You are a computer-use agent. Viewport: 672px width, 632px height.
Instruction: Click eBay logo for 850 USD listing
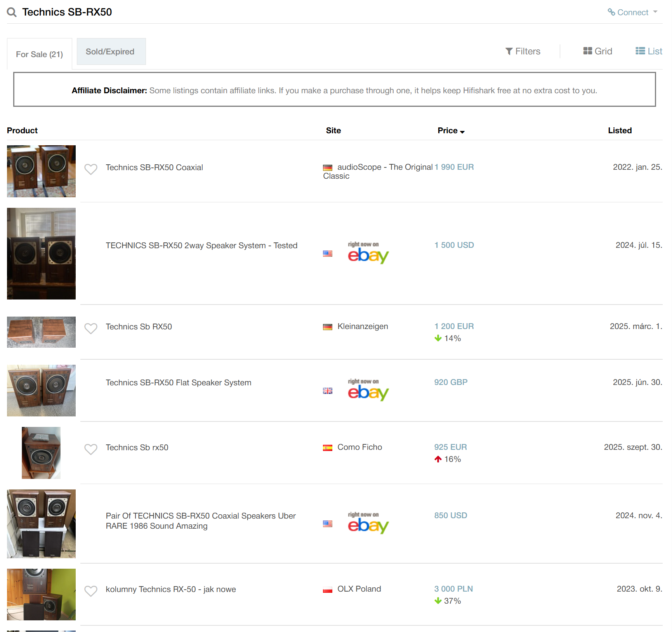pyautogui.click(x=368, y=523)
